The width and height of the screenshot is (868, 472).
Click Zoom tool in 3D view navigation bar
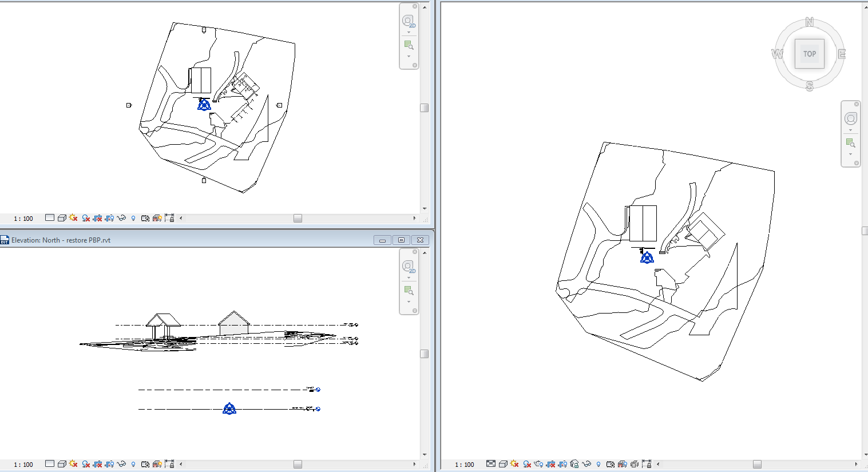point(851,142)
